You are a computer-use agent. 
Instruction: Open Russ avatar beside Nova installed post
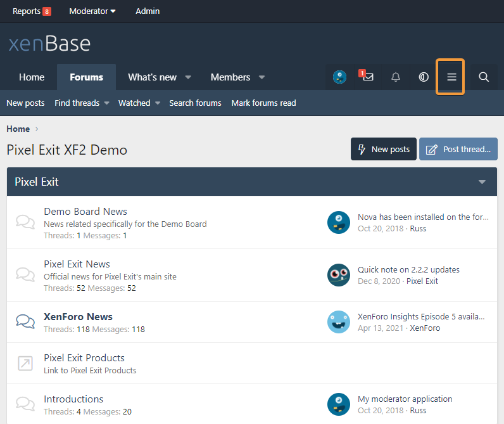pos(339,222)
